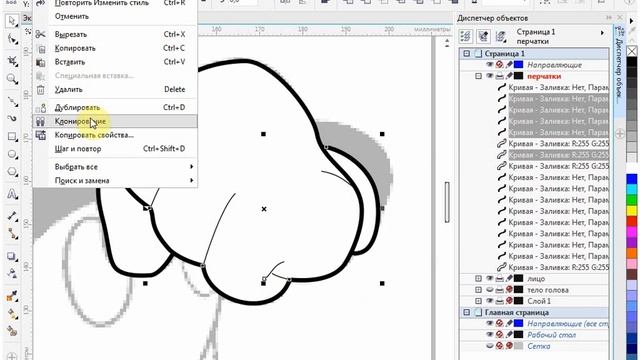Expand the тело голова layer node
Image resolution: width=640 pixels, height=360 pixels.
478,290
